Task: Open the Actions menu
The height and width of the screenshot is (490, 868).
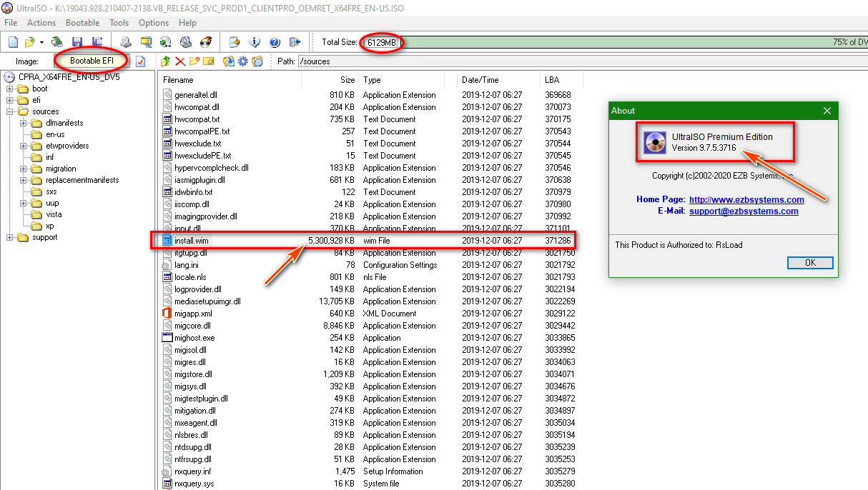Action: click(41, 23)
